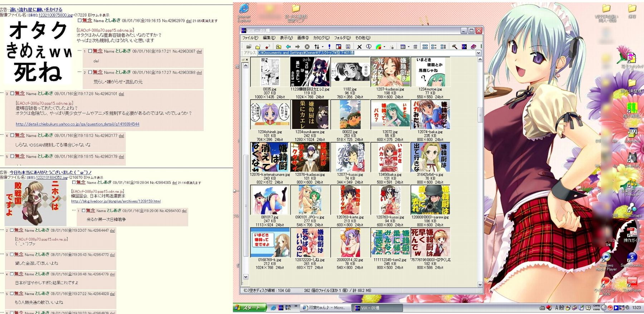Click the thumbnail pane vertical scrollbar down arrow
This screenshot has width=644, height=314.
tap(480, 285)
